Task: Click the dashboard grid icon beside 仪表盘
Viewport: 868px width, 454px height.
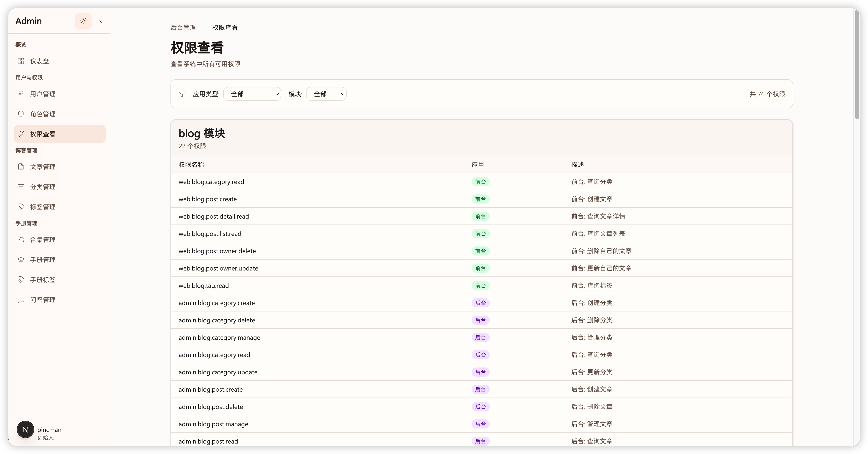Action: click(x=21, y=61)
